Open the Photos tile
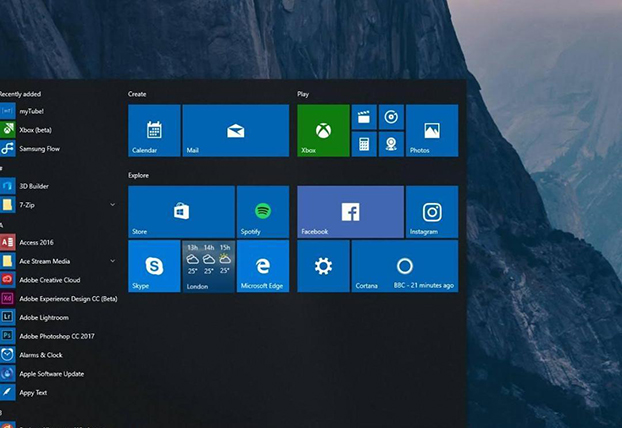This screenshot has width=622, height=428. 432,131
